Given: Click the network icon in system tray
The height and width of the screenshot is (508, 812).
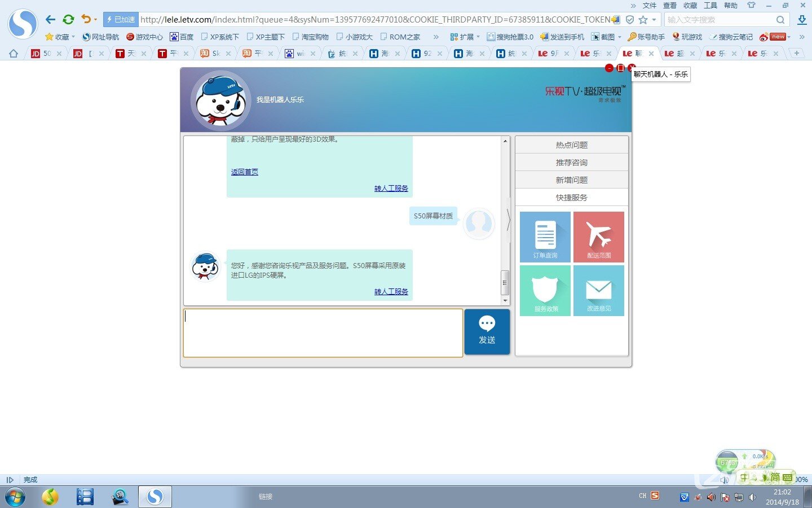Looking at the screenshot, I should [739, 497].
